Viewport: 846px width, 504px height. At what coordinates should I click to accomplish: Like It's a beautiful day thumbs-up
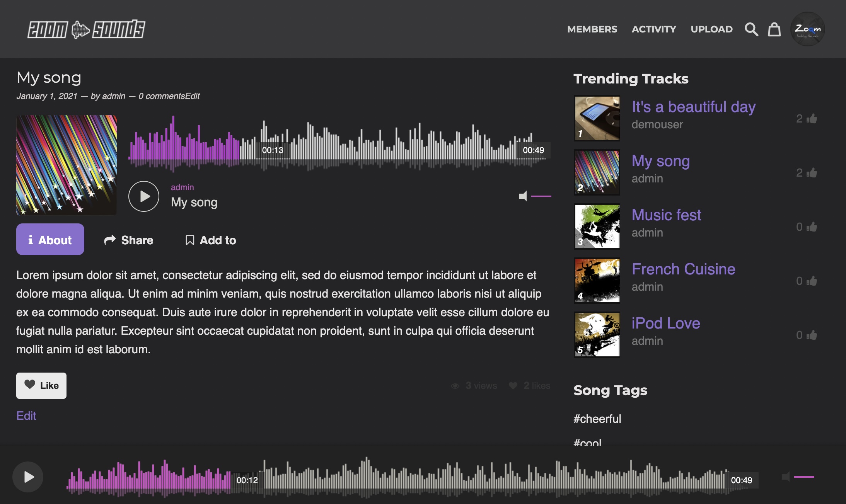click(x=812, y=119)
